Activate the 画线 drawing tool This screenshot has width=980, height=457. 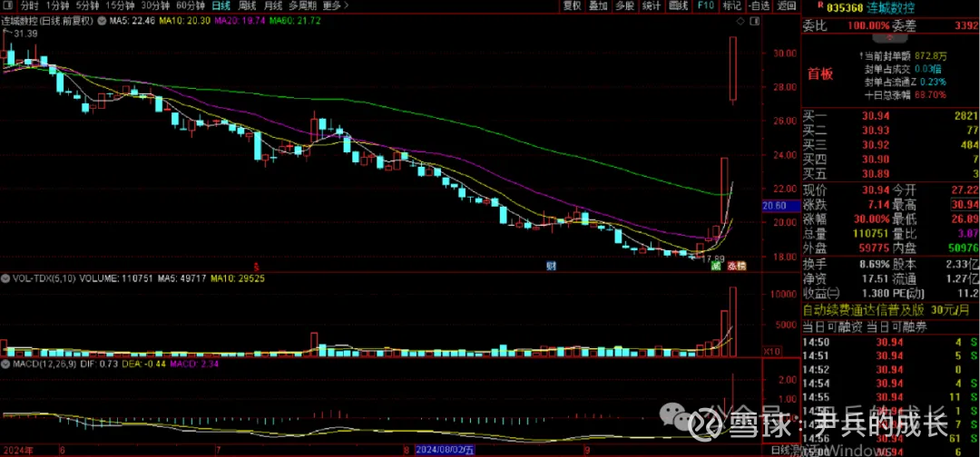pyautogui.click(x=678, y=6)
